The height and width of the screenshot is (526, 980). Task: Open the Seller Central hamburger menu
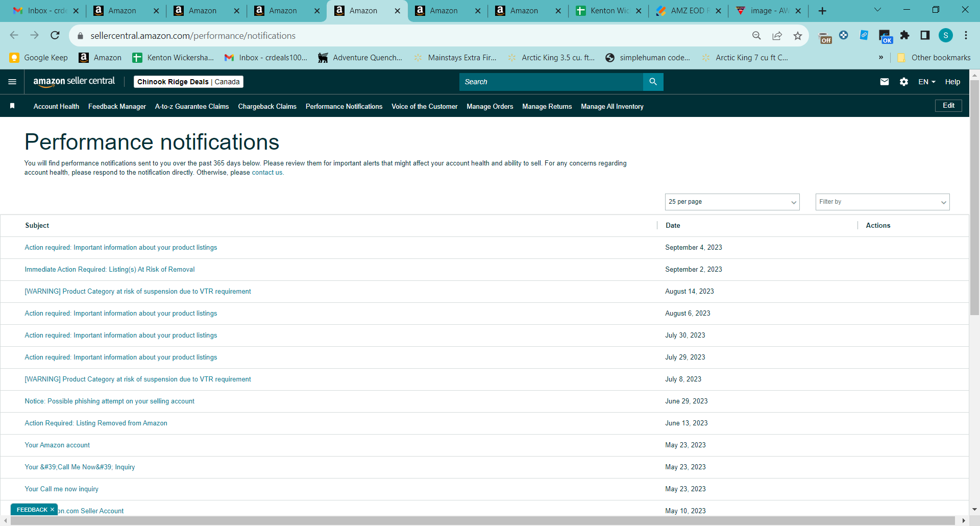[x=12, y=82]
